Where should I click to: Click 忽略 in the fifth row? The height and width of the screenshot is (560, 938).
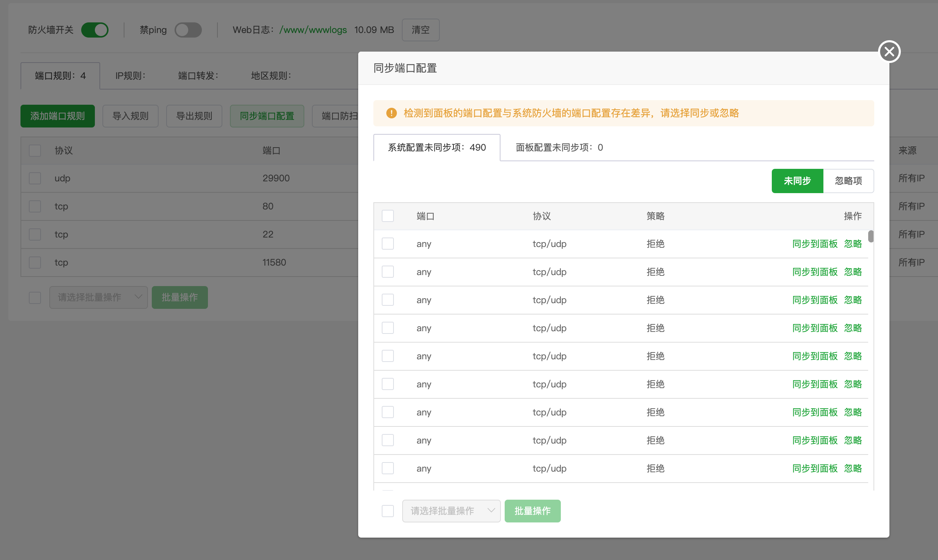pos(853,356)
